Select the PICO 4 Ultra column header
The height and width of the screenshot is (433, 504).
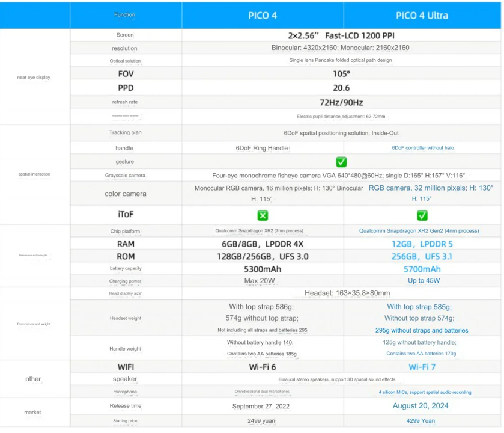point(422,15)
